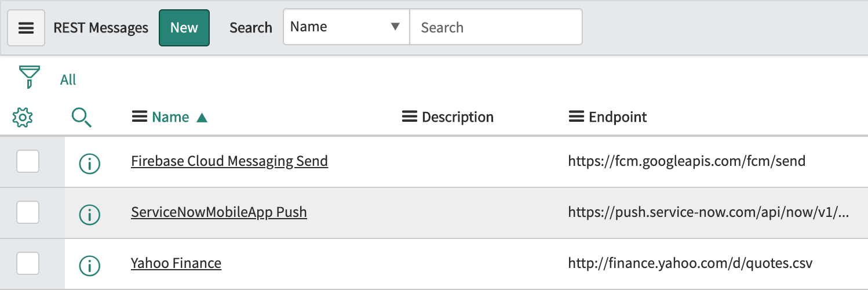Preview Yahoo Finance record info icon
Viewport: 868px width, 290px height.
pyautogui.click(x=89, y=266)
